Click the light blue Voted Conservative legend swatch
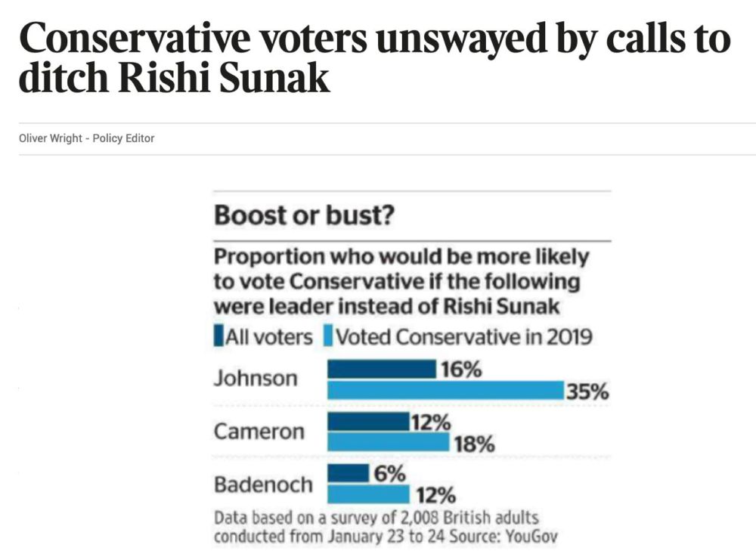This screenshot has width=756, height=554. (x=328, y=336)
